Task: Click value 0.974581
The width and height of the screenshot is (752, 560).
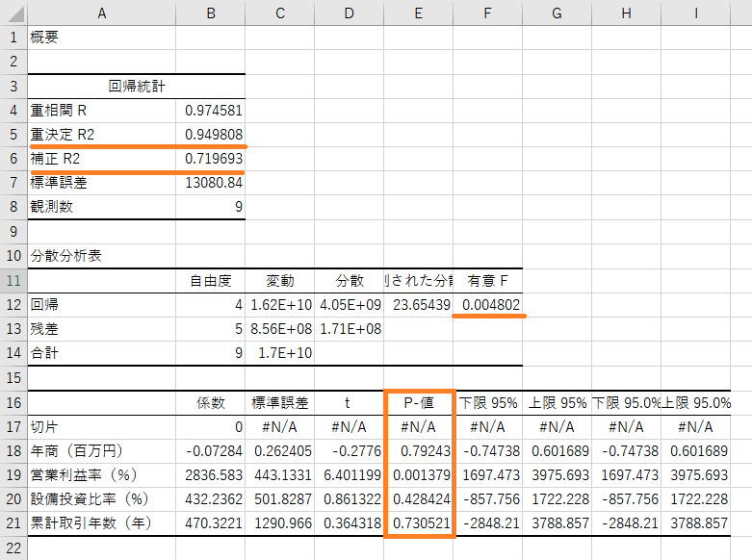Action: 214,111
